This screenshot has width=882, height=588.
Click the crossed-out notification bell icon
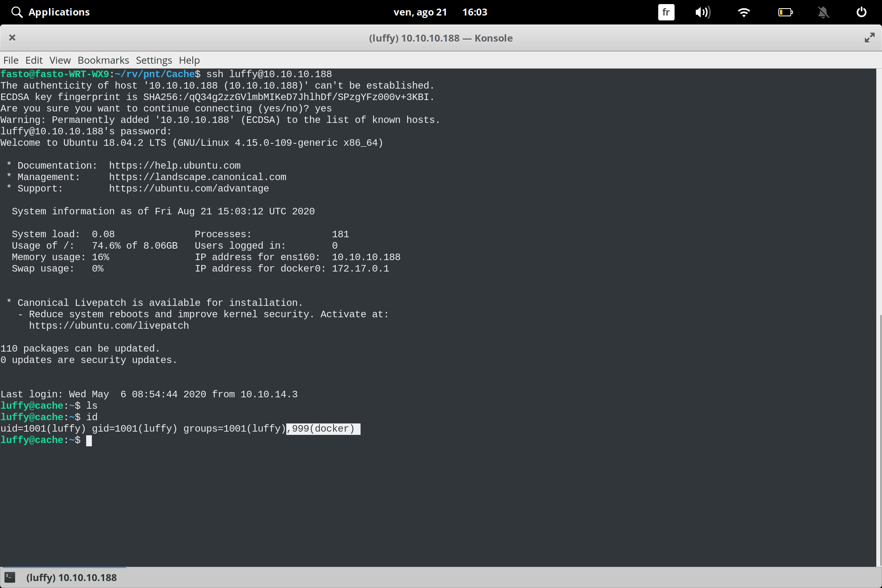click(823, 12)
